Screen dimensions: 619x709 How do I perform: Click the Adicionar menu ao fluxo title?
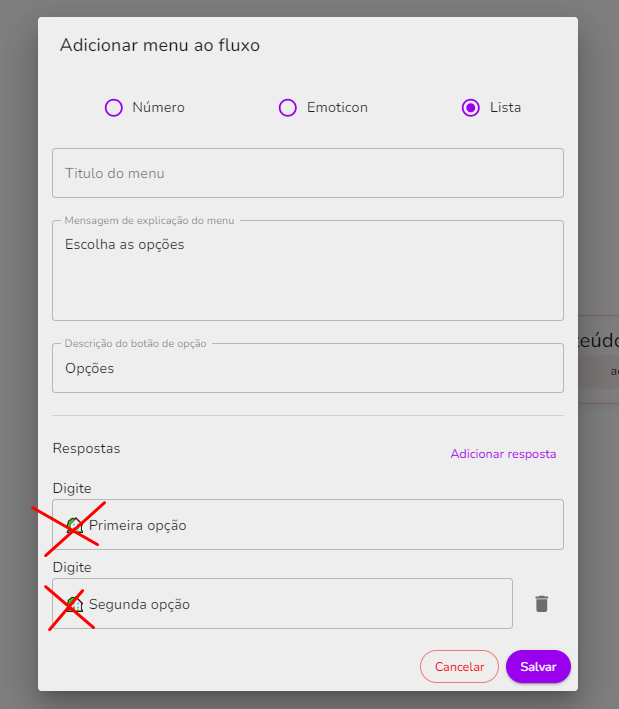tap(160, 45)
